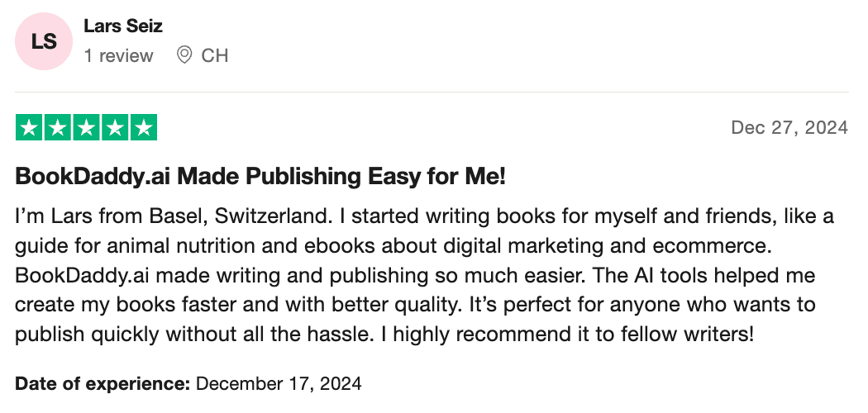Select the CH country code
This screenshot has width=868, height=413.
(x=215, y=55)
